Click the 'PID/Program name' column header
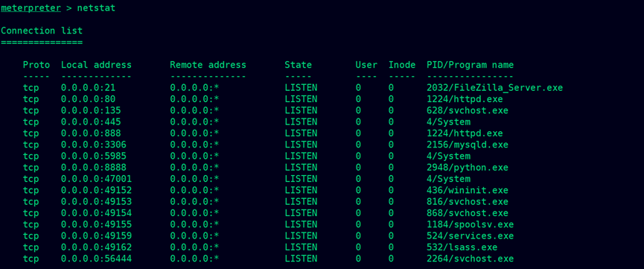 pos(471,65)
